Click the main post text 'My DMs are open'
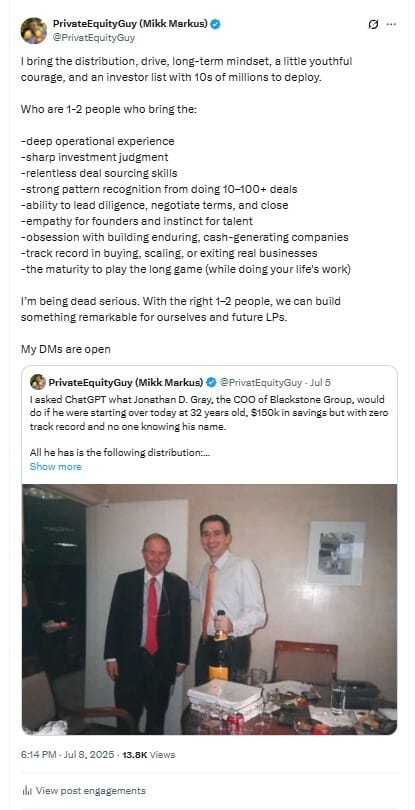The height and width of the screenshot is (810, 415). point(66,349)
